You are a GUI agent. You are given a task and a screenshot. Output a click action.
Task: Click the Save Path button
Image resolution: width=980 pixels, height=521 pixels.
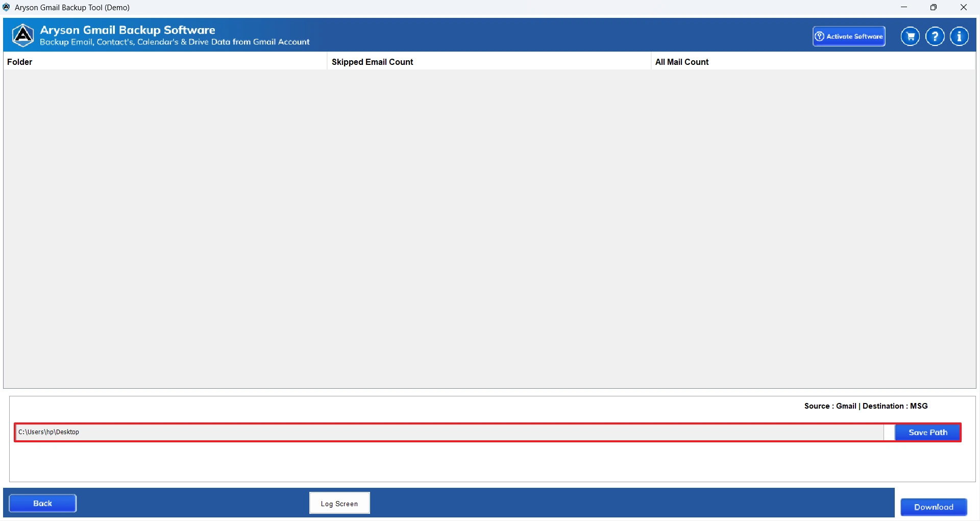tap(927, 432)
